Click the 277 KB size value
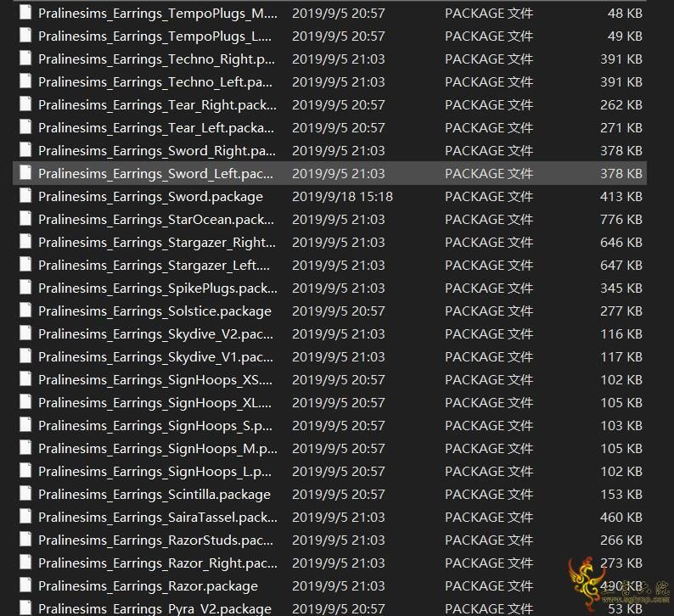This screenshot has width=674, height=616. 621,311
